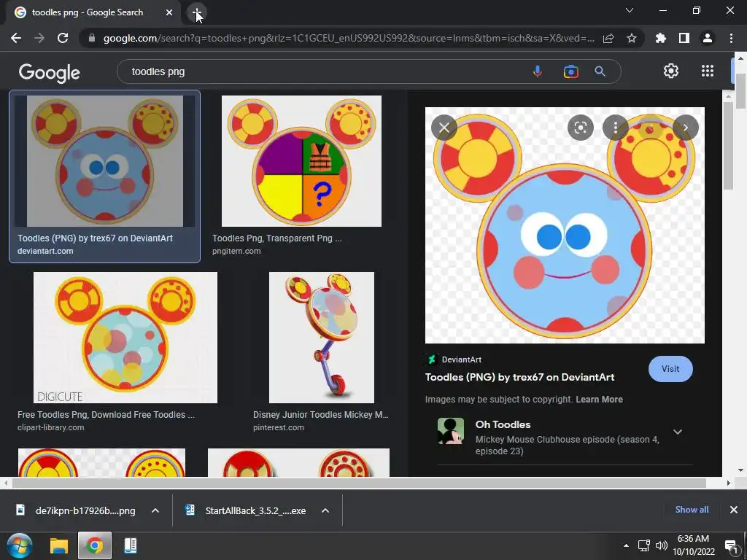Submit search with magnifier icon
The width and height of the screenshot is (747, 560).
tap(600, 71)
